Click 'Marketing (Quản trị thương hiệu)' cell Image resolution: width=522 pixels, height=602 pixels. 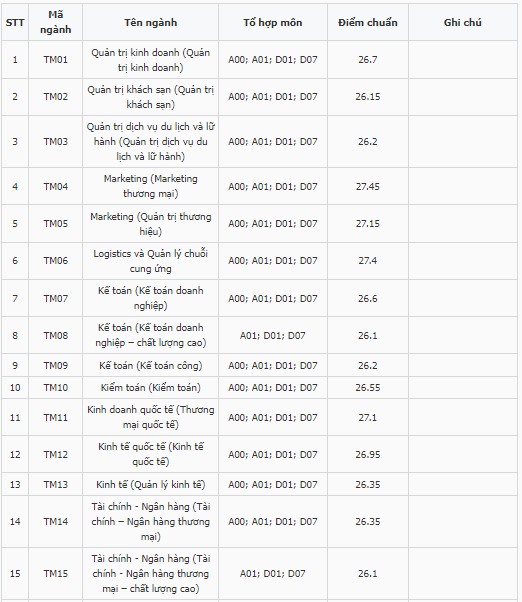[x=150, y=223]
